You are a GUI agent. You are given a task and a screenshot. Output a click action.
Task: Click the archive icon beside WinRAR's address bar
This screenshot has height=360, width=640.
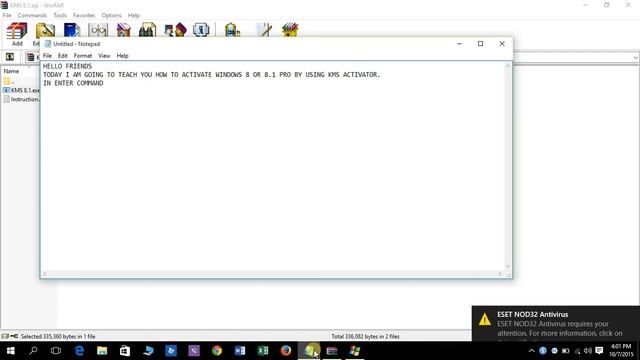30,57
